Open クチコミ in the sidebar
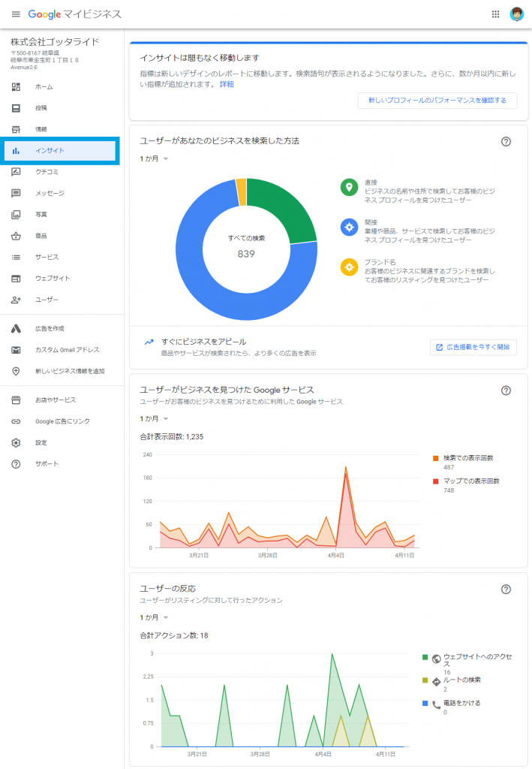 tap(47, 172)
